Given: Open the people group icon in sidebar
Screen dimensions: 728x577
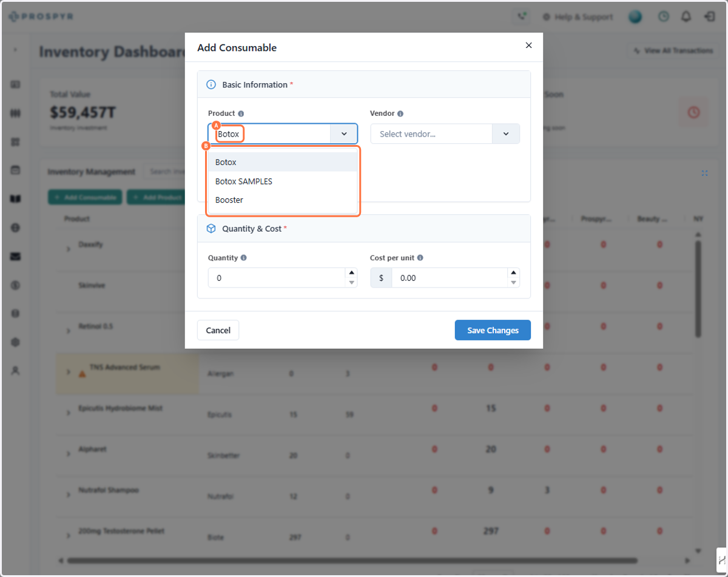Looking at the screenshot, I should [x=16, y=113].
